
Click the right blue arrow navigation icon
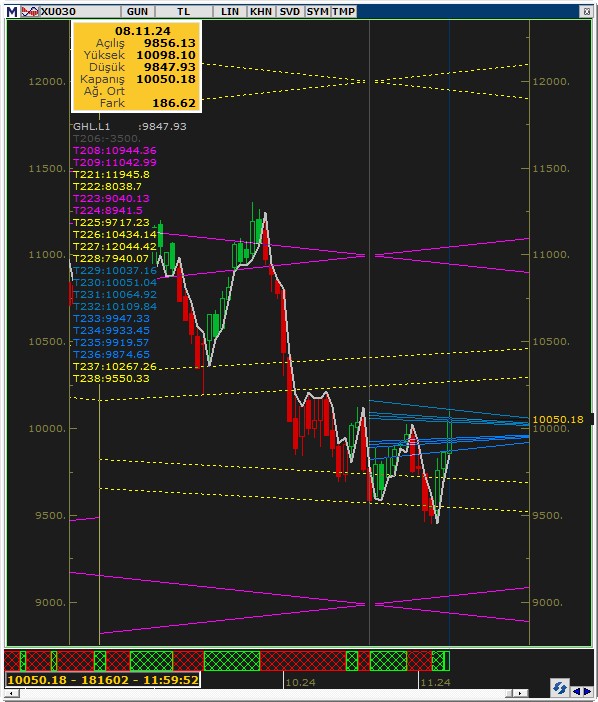pyautogui.click(x=587, y=692)
